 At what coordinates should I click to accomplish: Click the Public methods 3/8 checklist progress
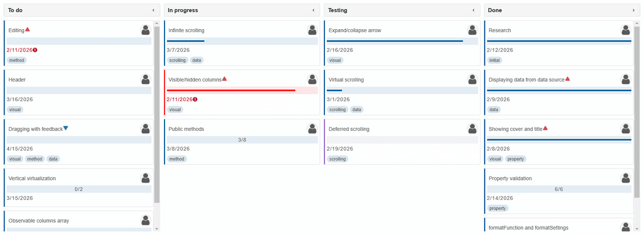tap(242, 140)
